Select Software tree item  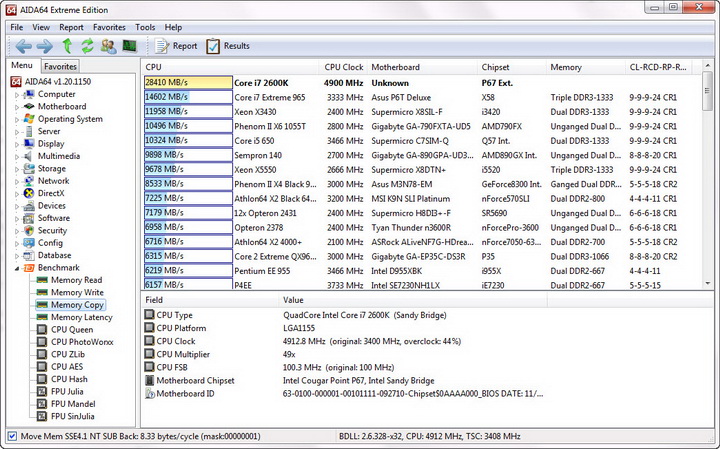(x=47, y=218)
